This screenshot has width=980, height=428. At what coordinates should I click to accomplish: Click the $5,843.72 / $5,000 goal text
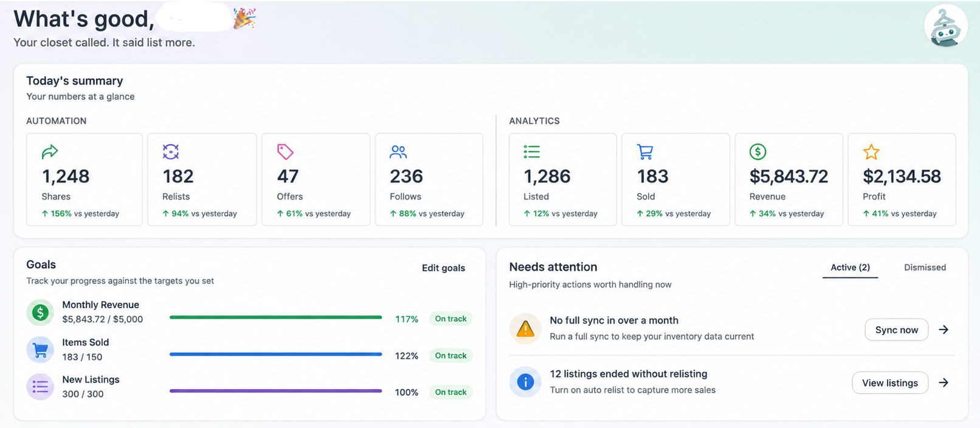[103, 319]
